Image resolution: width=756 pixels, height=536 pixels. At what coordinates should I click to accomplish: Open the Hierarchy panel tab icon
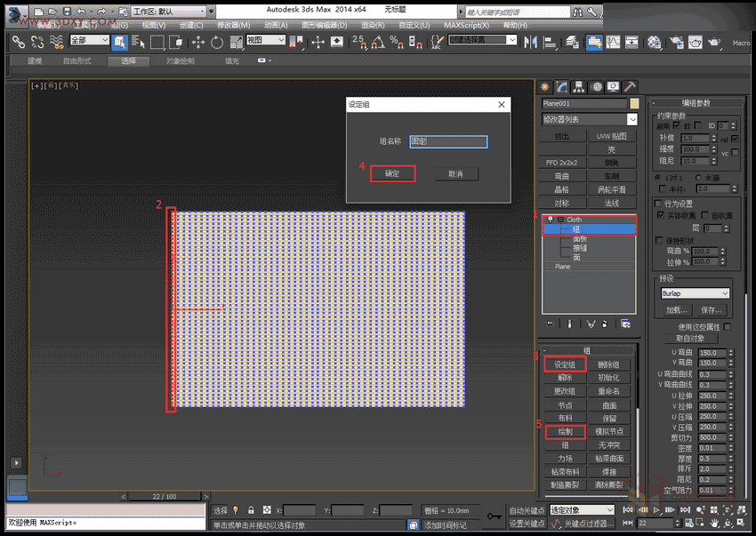[579, 86]
